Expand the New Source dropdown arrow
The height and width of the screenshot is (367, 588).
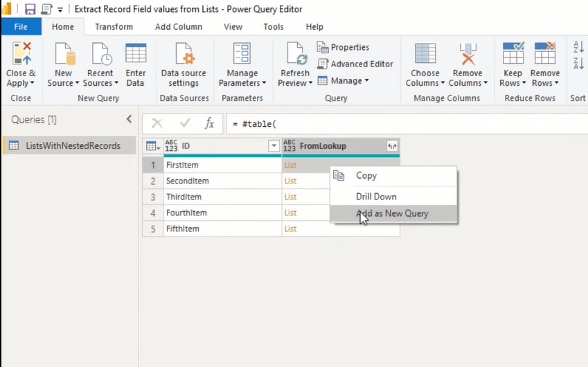(77, 83)
